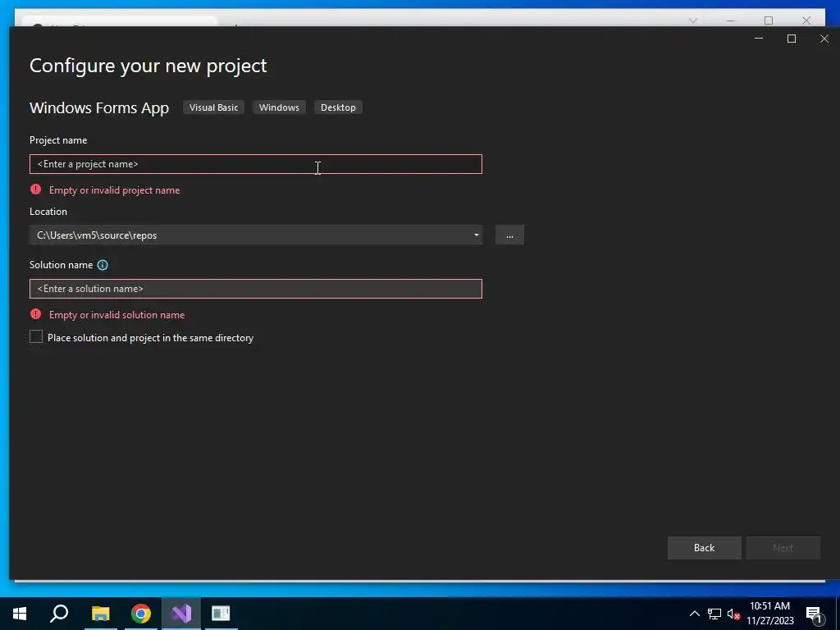Maximize the Configure your new project window
Viewport: 840px width, 630px height.
pyautogui.click(x=792, y=39)
